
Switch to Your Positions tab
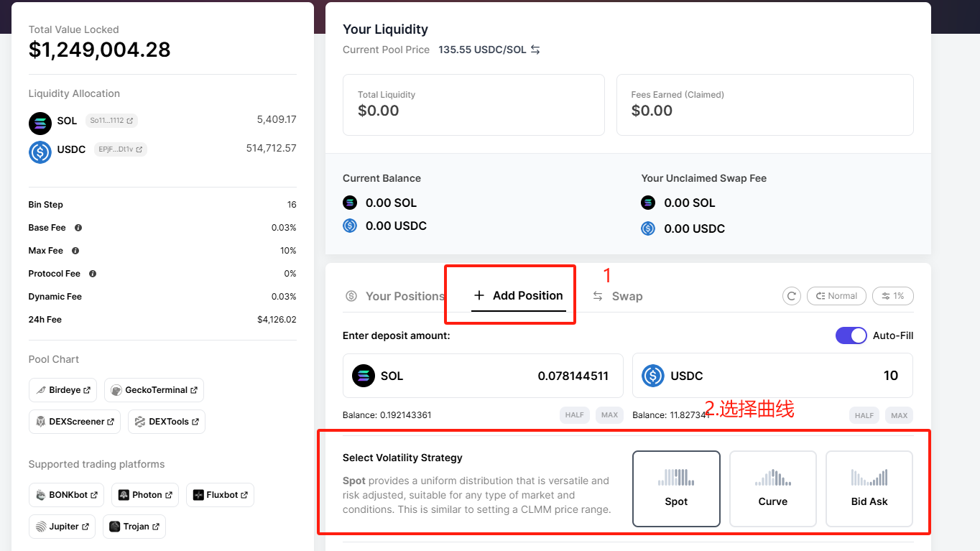pyautogui.click(x=394, y=296)
